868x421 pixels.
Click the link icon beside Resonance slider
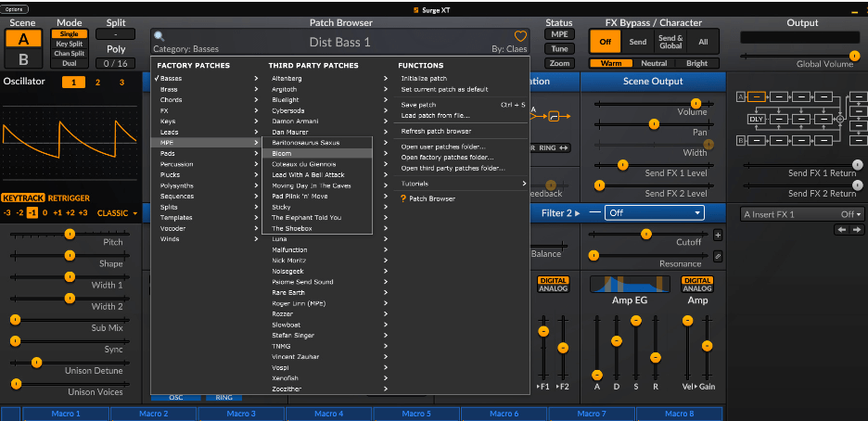717,256
